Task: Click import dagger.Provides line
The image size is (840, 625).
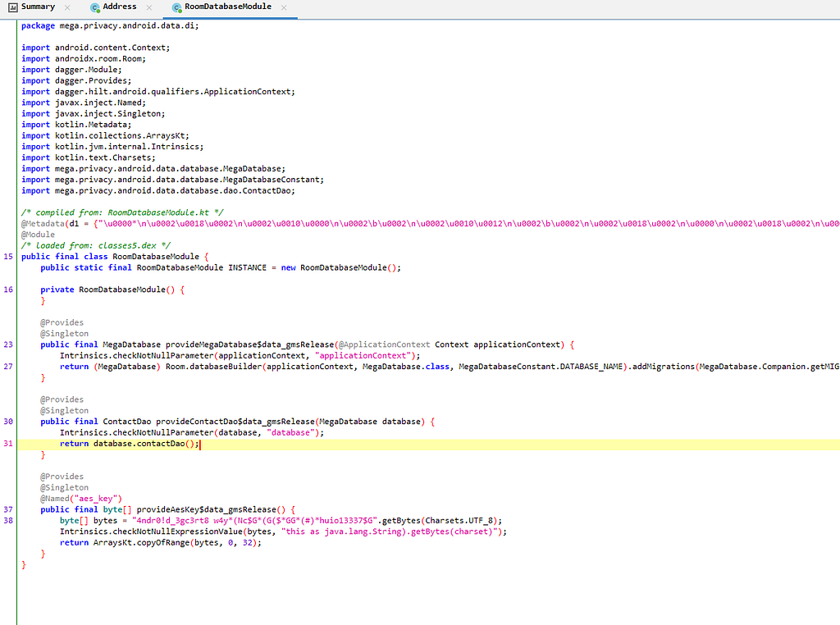Action: (76, 81)
